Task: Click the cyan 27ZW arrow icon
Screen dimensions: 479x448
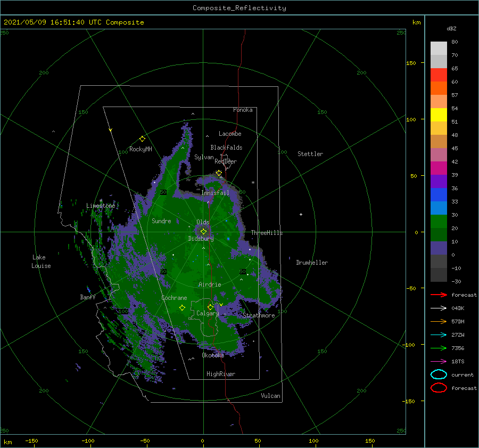Action: click(439, 335)
